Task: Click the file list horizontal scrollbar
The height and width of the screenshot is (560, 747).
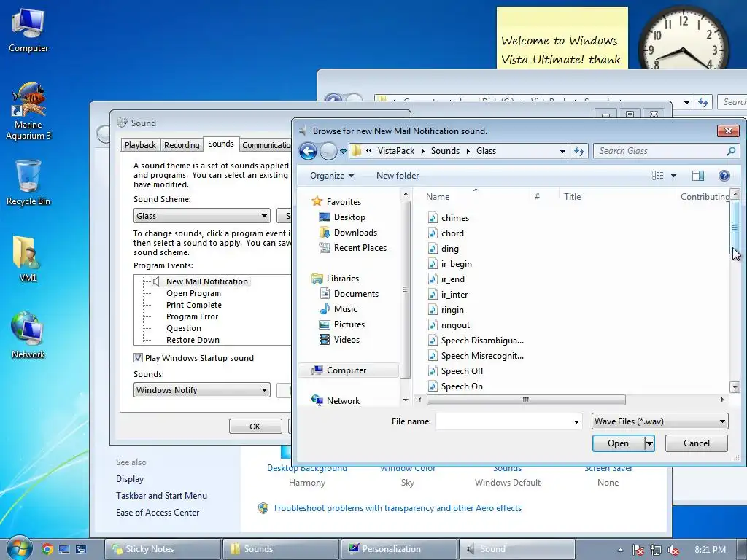Action: [x=526, y=400]
